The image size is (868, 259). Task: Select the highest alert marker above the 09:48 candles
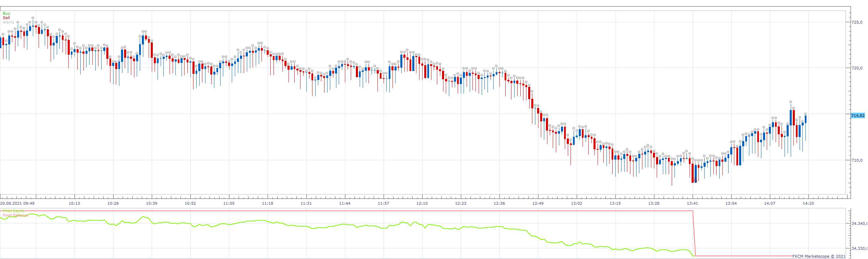(x=33, y=18)
